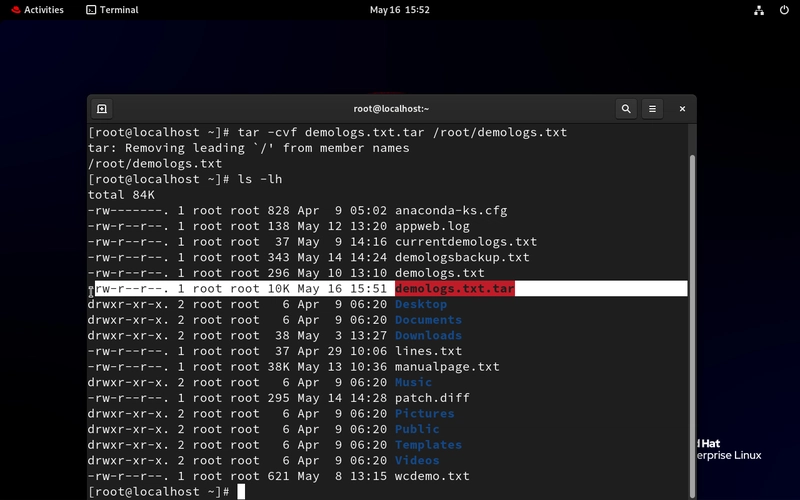Click the 'total 84K' line
The height and width of the screenshot is (500, 800).
coord(121,195)
